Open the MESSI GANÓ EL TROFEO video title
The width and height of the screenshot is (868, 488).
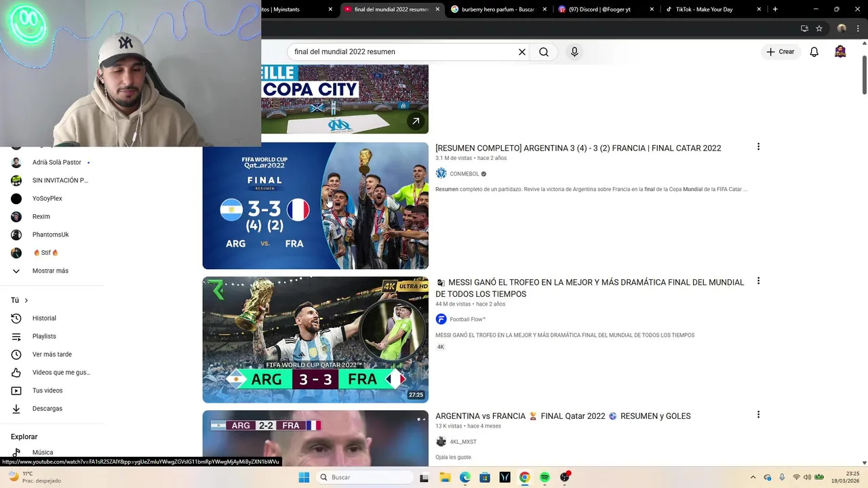tap(590, 288)
